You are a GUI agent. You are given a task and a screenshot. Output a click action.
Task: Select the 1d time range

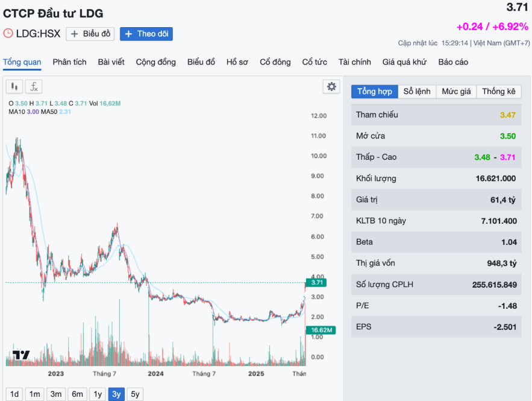14,394
